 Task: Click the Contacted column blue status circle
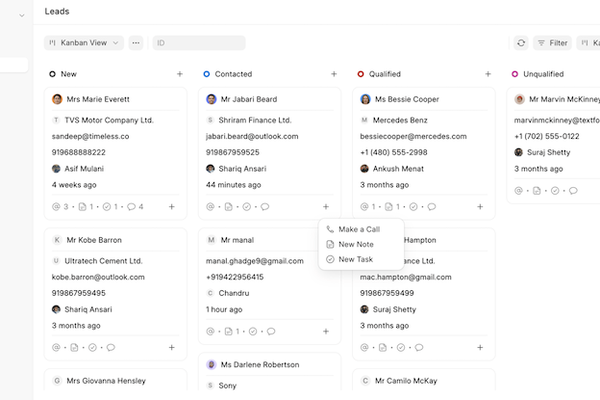pos(207,74)
